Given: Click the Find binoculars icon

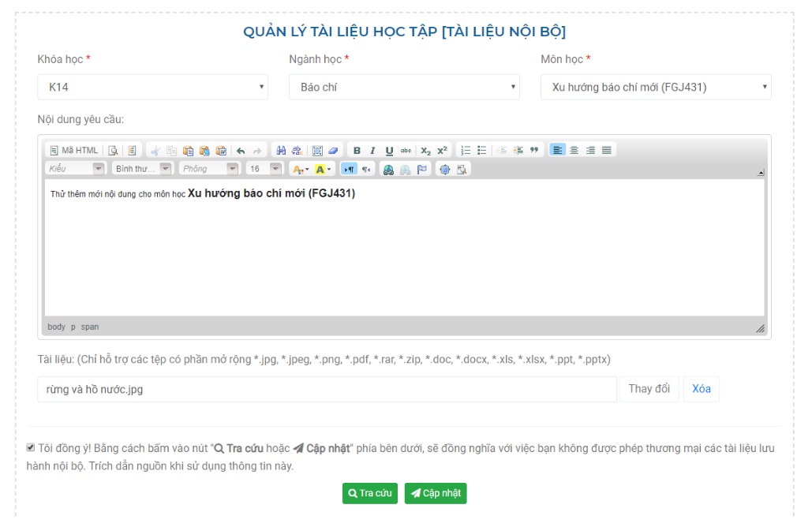Looking at the screenshot, I should click(x=280, y=151).
